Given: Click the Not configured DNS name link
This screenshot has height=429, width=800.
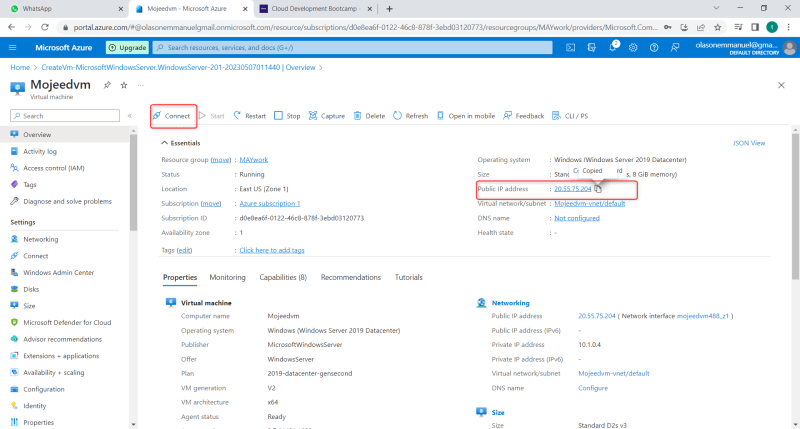Looking at the screenshot, I should pos(577,218).
